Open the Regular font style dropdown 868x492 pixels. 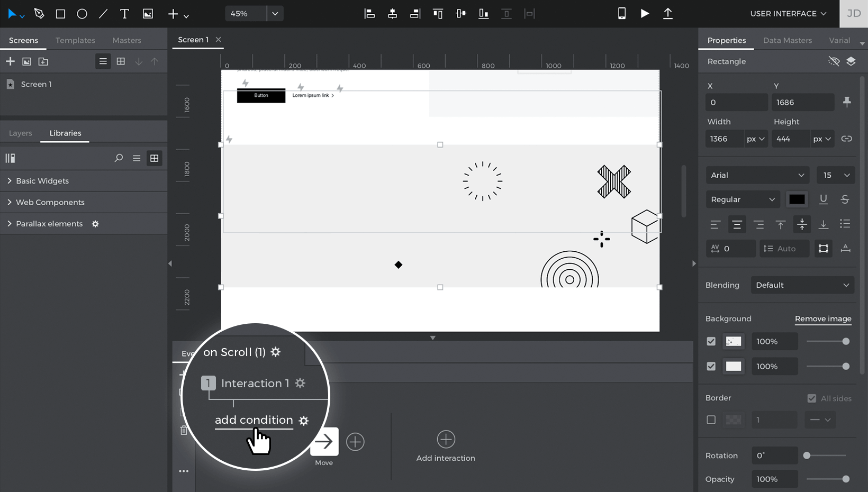743,199
